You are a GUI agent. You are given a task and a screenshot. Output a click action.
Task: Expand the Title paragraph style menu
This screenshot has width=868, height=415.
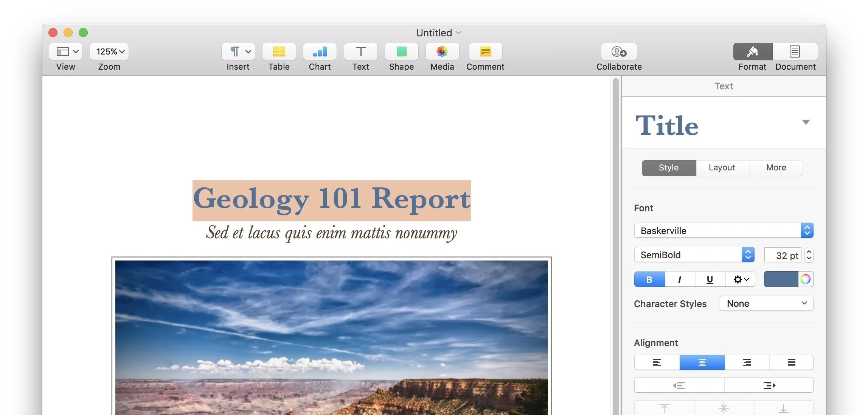coord(806,122)
